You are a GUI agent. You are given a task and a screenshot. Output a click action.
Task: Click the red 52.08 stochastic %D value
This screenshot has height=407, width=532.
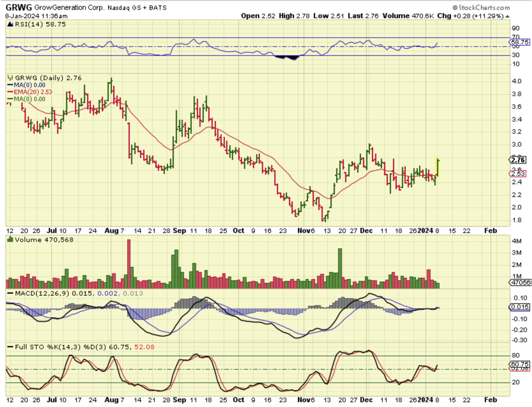[x=144, y=347]
